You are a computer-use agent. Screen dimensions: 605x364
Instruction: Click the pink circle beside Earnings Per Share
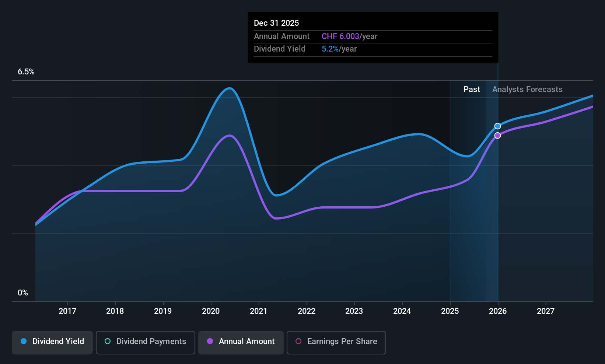pos(298,342)
